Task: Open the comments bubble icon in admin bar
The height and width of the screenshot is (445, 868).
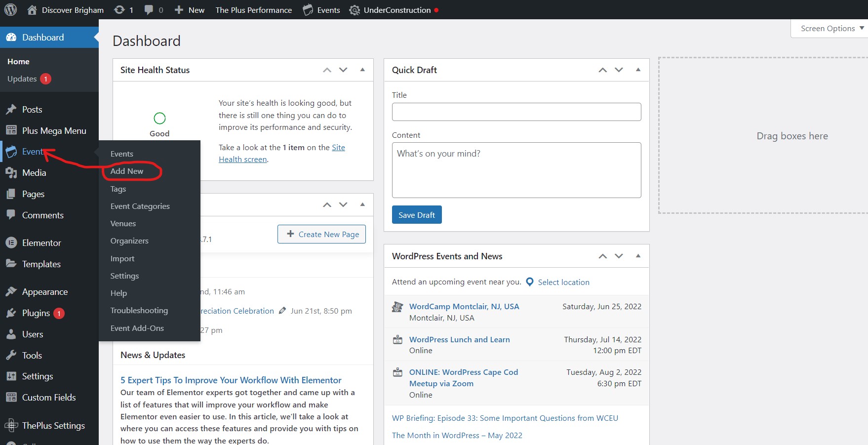Action: pyautogui.click(x=149, y=10)
